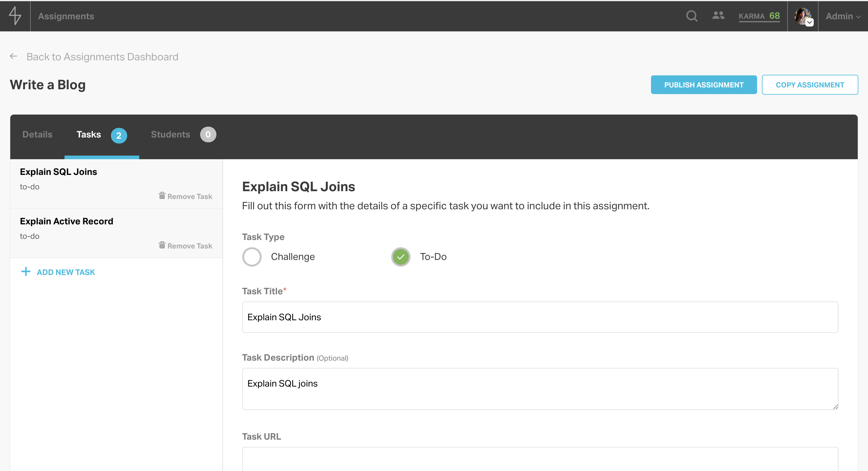Click the back arrow icon
The width and height of the screenshot is (868, 471).
point(14,56)
